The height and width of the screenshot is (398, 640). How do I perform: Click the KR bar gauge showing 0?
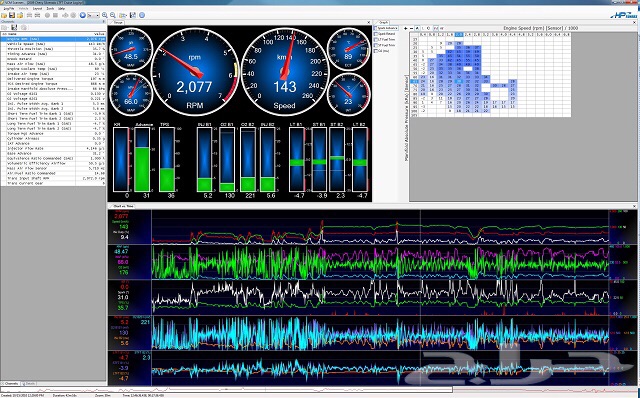121,159
